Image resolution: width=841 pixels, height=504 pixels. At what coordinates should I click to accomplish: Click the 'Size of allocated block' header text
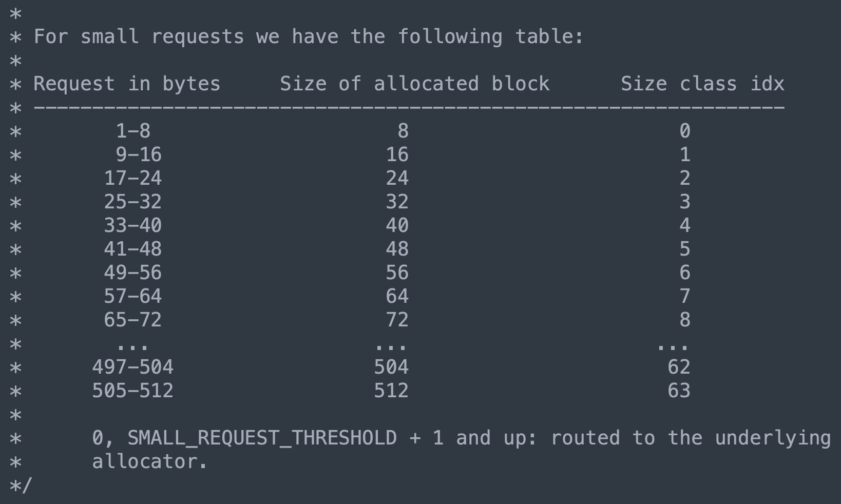[414, 84]
